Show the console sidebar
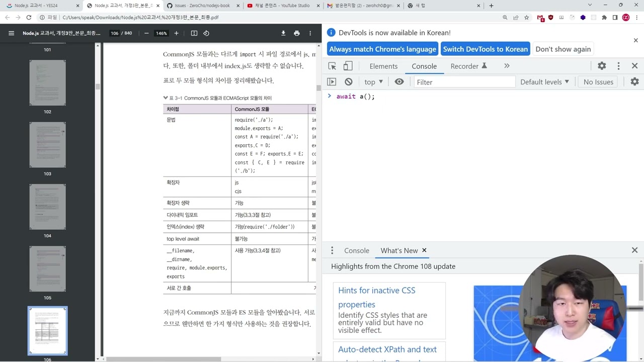Screen dimensions: 644x362 point(332,81)
